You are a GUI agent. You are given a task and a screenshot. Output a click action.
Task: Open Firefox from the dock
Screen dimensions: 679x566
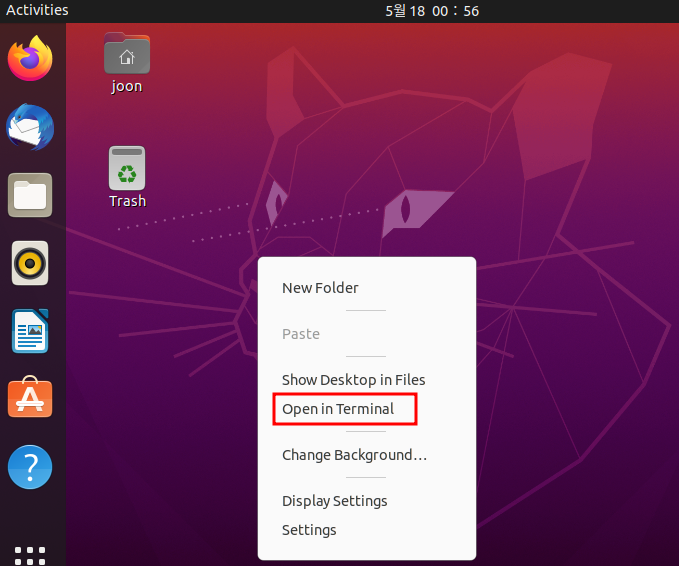point(30,58)
